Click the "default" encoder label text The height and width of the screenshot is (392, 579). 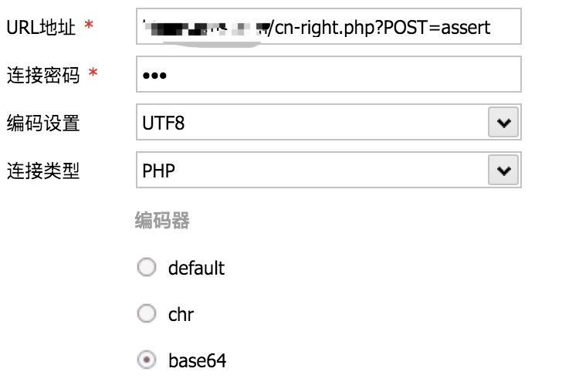pyautogui.click(x=196, y=268)
